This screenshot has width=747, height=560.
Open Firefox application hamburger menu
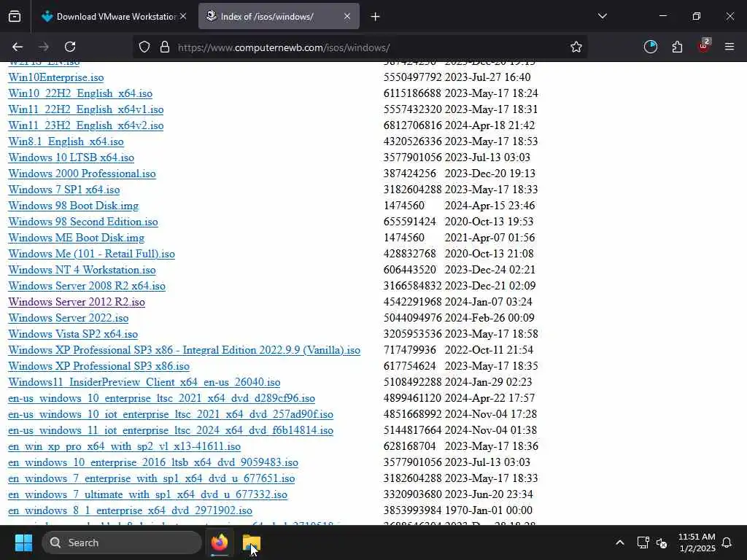pos(729,47)
